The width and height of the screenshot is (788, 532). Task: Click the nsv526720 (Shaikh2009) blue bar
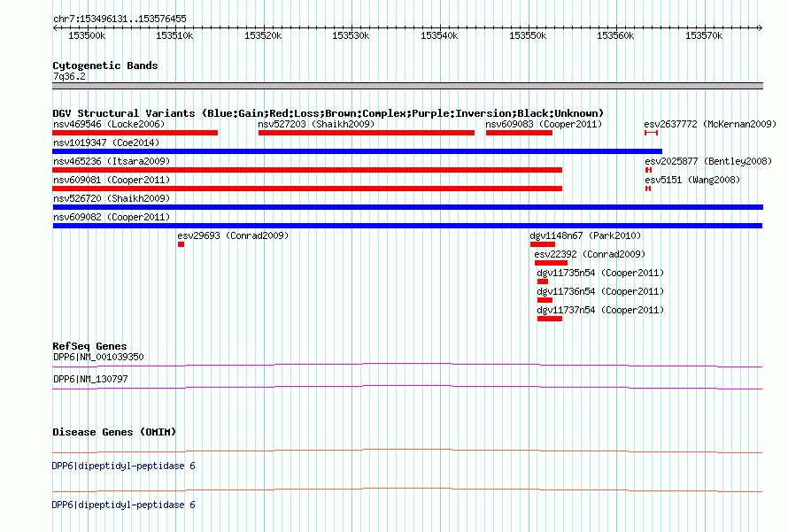coord(407,207)
